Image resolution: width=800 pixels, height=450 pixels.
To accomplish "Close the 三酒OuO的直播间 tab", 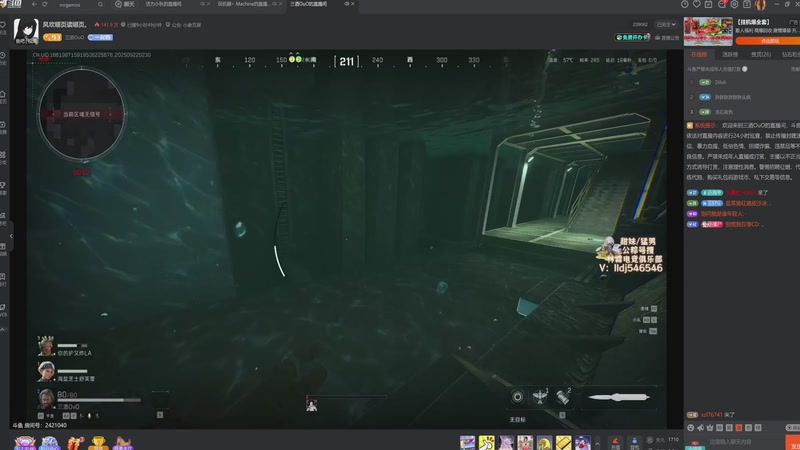I will pos(353,4).
